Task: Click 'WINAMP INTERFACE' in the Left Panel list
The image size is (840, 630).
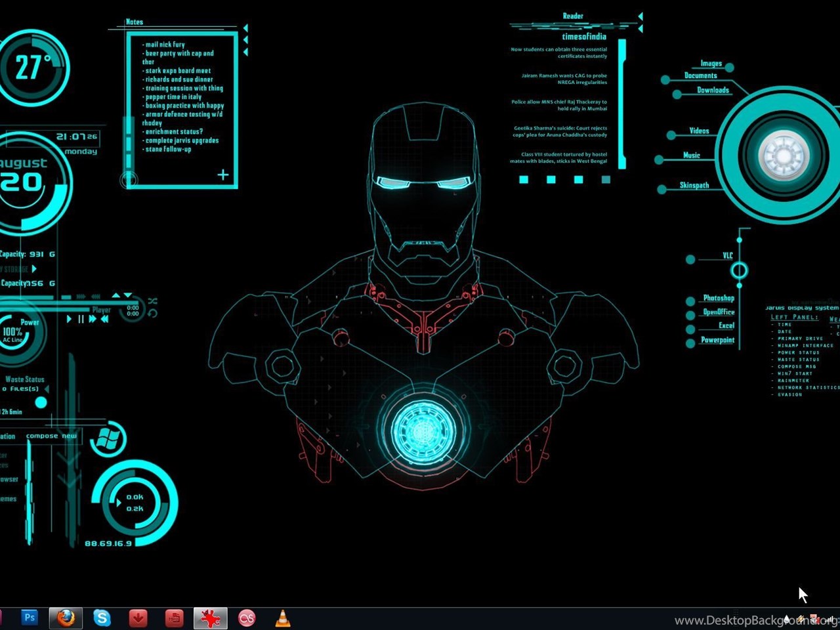Action: [805, 346]
